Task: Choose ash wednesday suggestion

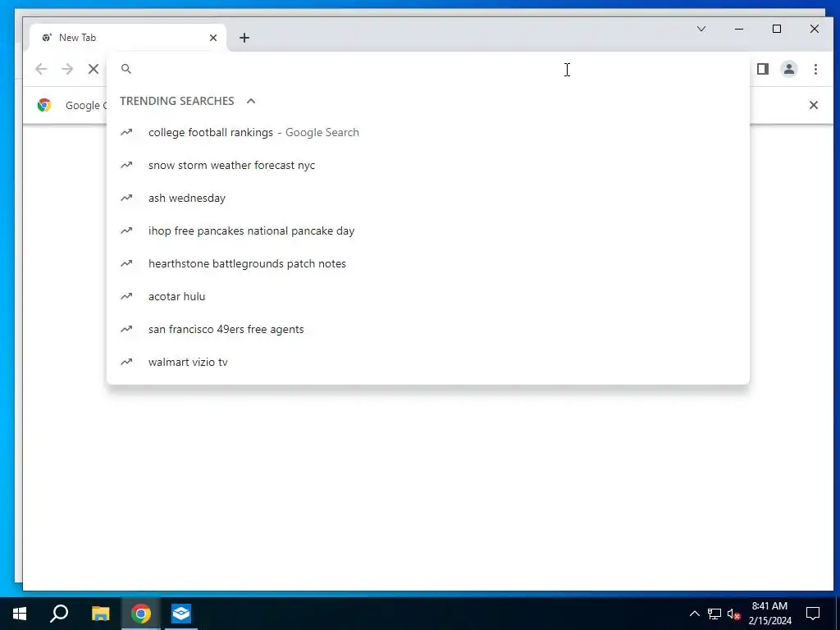Action: point(427,198)
